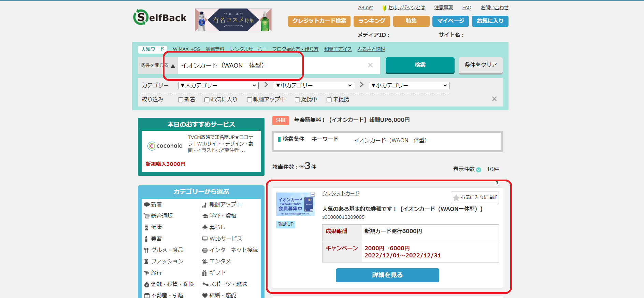The height and width of the screenshot is (298, 644).
Task: Open the お気に入り menu button
Action: tap(490, 21)
